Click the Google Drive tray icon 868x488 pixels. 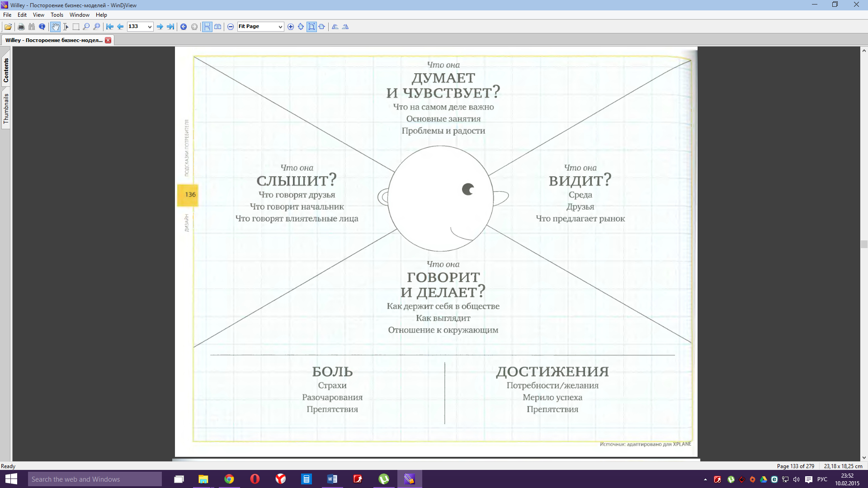[x=764, y=479]
